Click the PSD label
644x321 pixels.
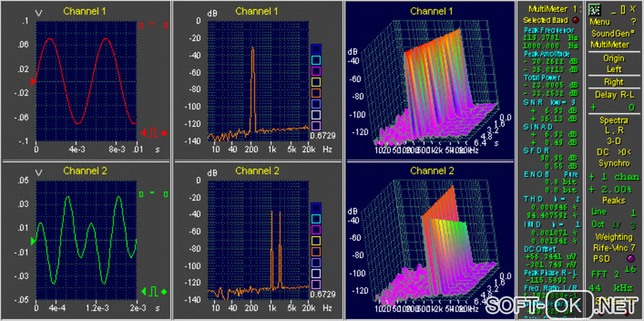(601, 258)
